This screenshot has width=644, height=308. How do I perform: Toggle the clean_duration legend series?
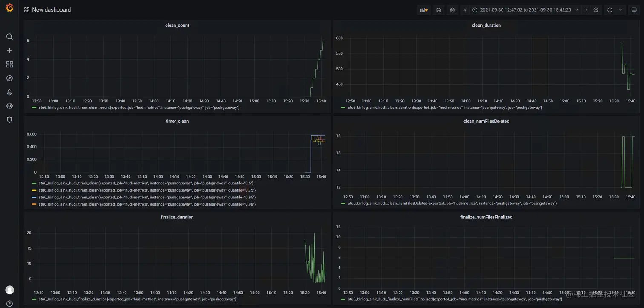(445, 108)
